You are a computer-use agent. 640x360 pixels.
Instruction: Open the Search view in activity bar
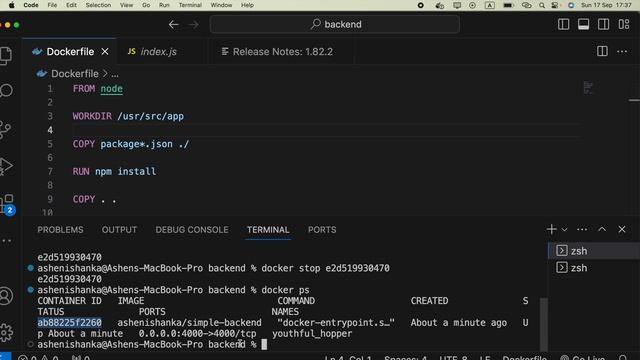6,91
